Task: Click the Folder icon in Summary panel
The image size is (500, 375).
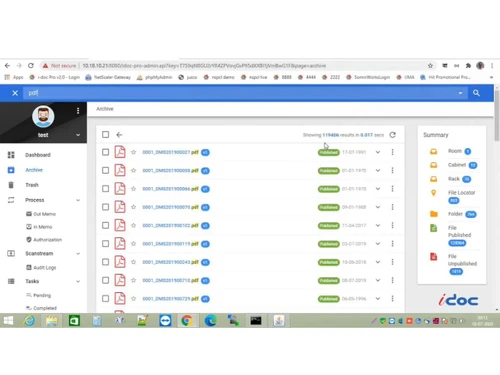Action: pos(434,214)
